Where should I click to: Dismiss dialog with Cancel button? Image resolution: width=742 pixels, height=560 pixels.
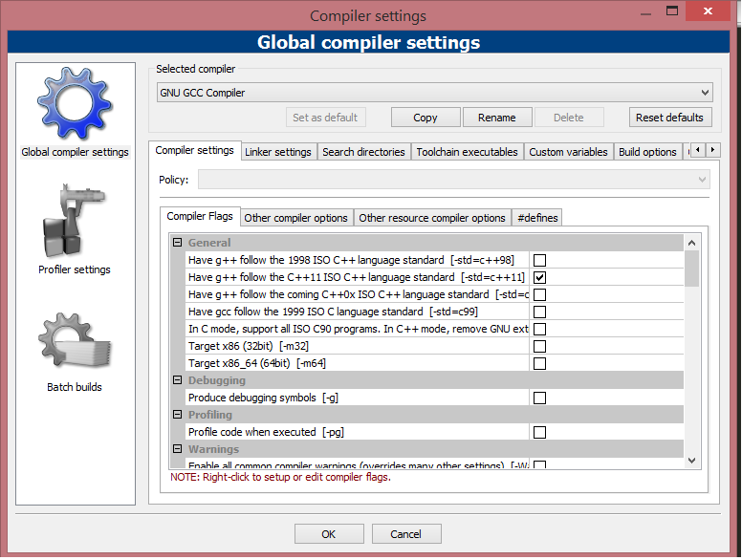point(406,534)
